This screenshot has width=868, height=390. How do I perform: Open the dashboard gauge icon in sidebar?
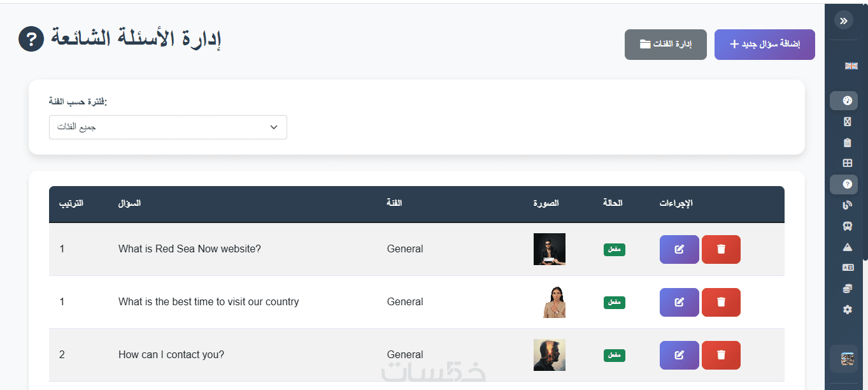coord(846,101)
